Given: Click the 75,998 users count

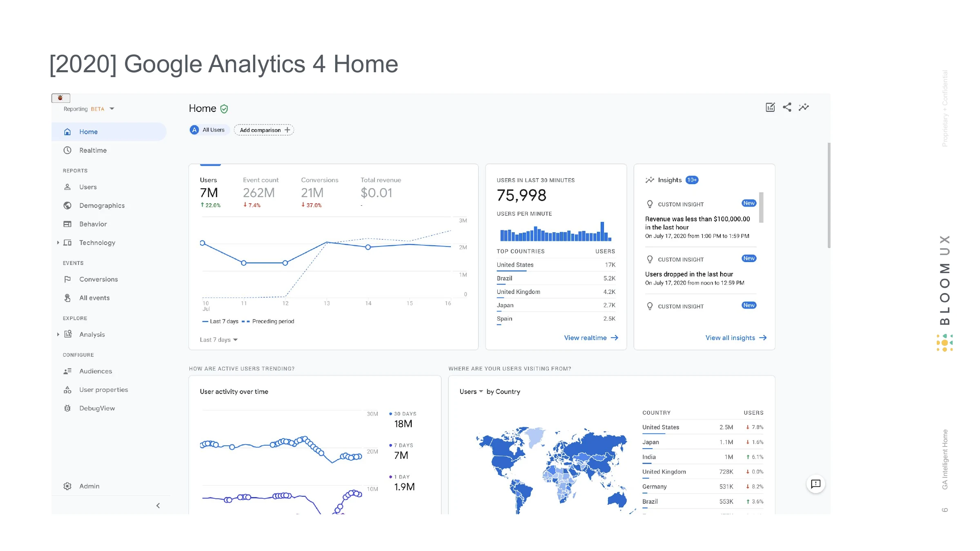Looking at the screenshot, I should pos(521,196).
